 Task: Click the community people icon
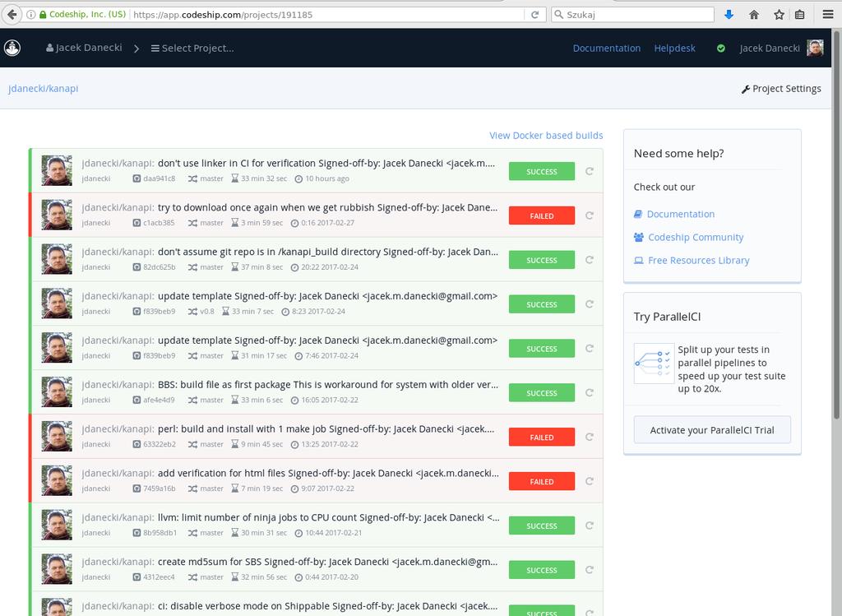pos(638,237)
